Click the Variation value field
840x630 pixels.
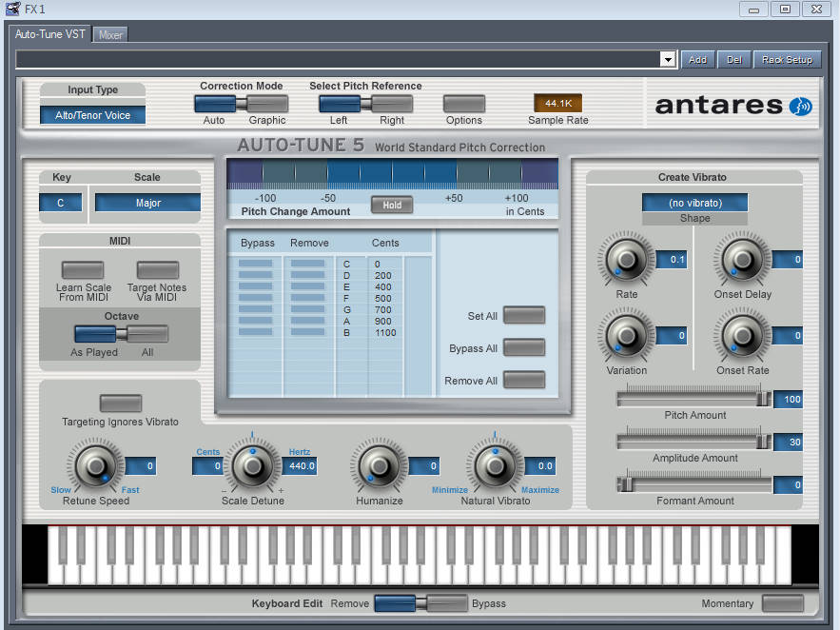point(672,336)
